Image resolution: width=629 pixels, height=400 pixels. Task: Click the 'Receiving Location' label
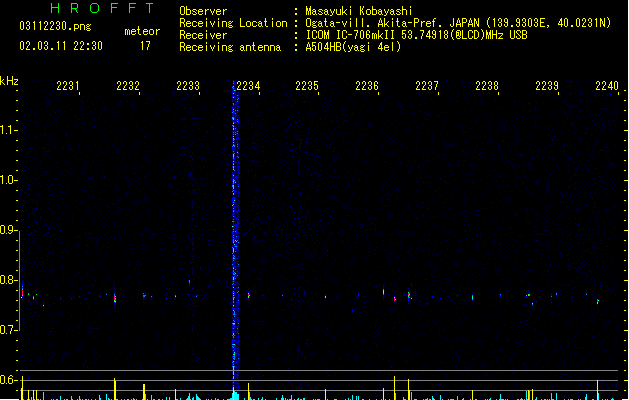(233, 23)
